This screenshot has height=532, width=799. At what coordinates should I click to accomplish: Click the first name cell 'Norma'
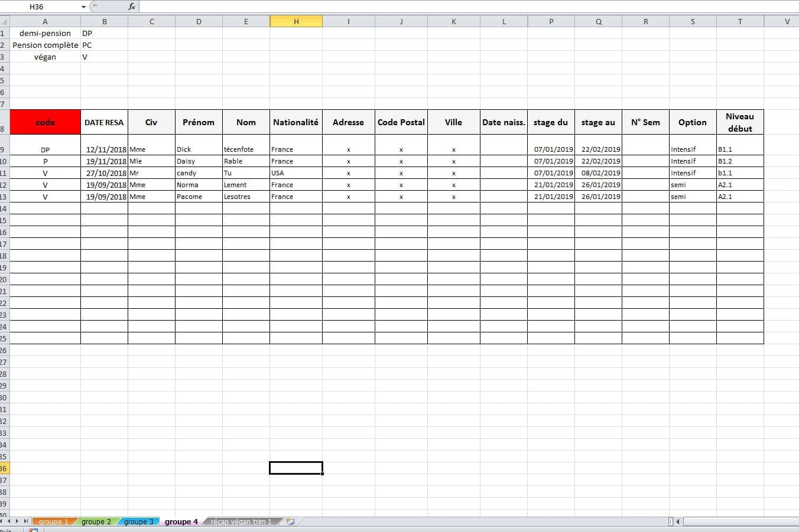point(199,185)
